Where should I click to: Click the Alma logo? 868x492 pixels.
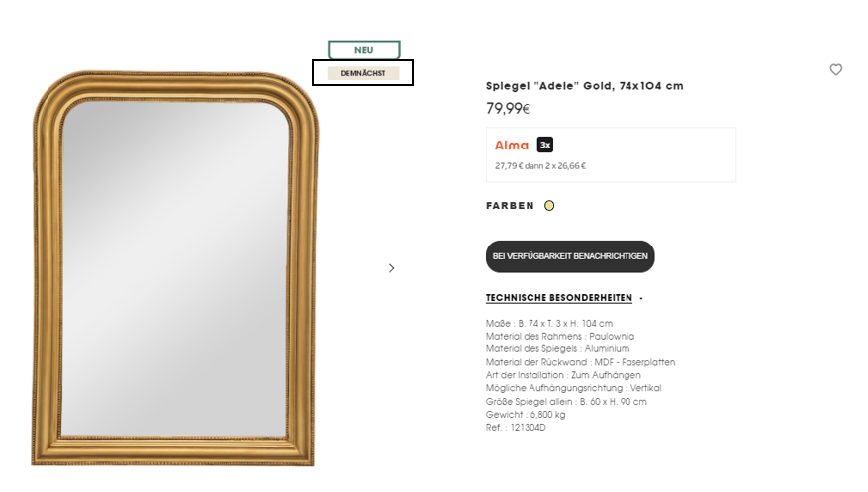pyautogui.click(x=512, y=145)
